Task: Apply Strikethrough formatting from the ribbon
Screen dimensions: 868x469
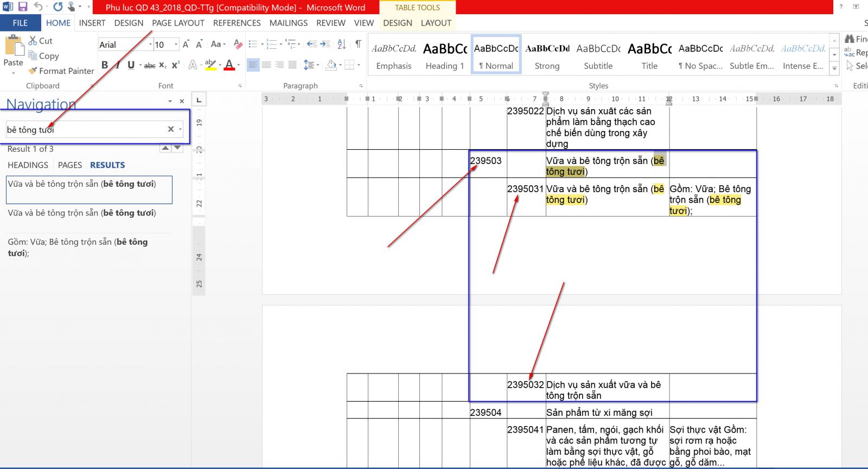Action: [150, 66]
